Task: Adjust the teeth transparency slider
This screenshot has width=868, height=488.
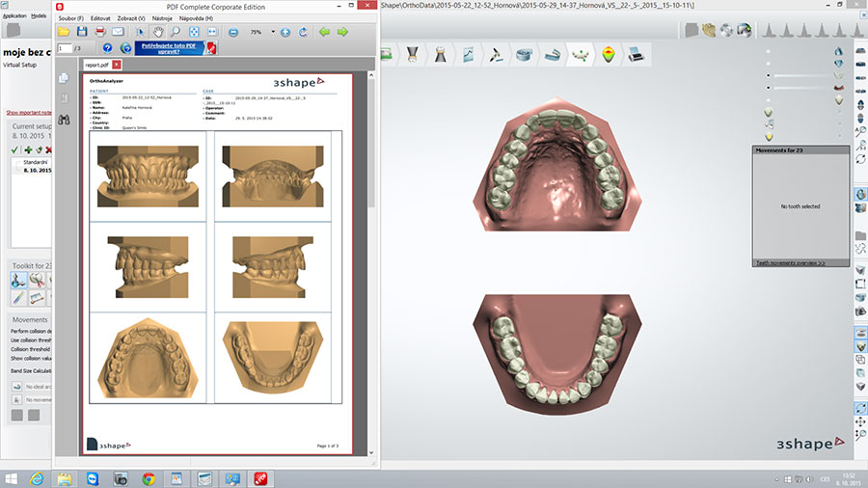Action: [x=805, y=75]
